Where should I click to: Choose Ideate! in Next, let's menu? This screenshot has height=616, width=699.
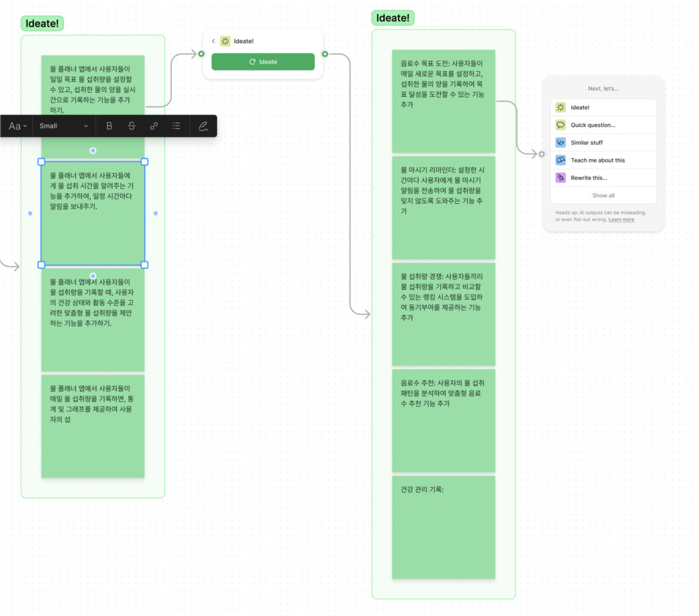pos(603,107)
